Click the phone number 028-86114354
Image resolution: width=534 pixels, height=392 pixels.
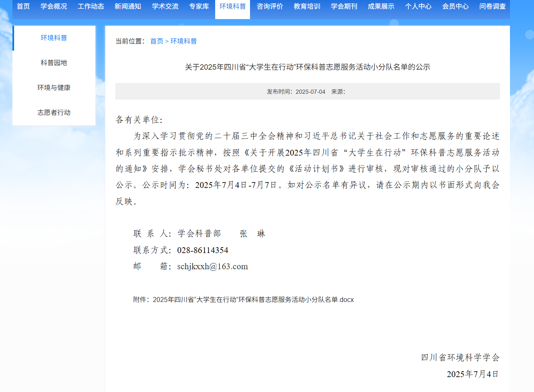point(203,251)
